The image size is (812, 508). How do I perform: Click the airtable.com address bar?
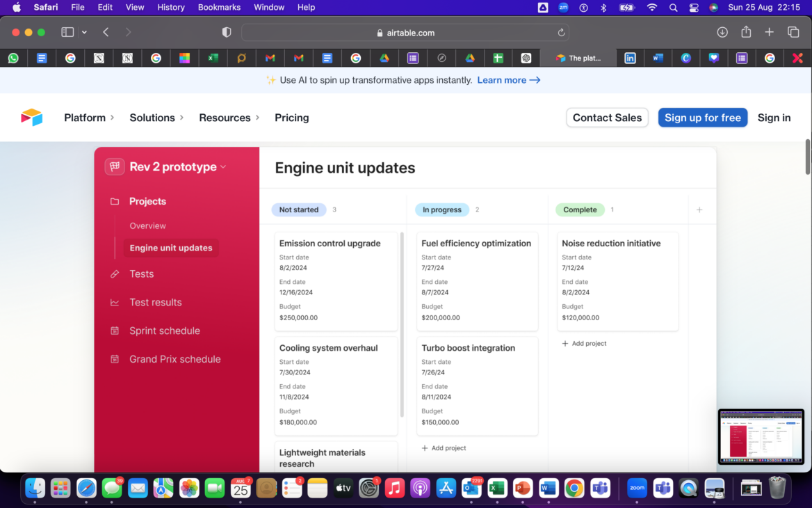405,33
